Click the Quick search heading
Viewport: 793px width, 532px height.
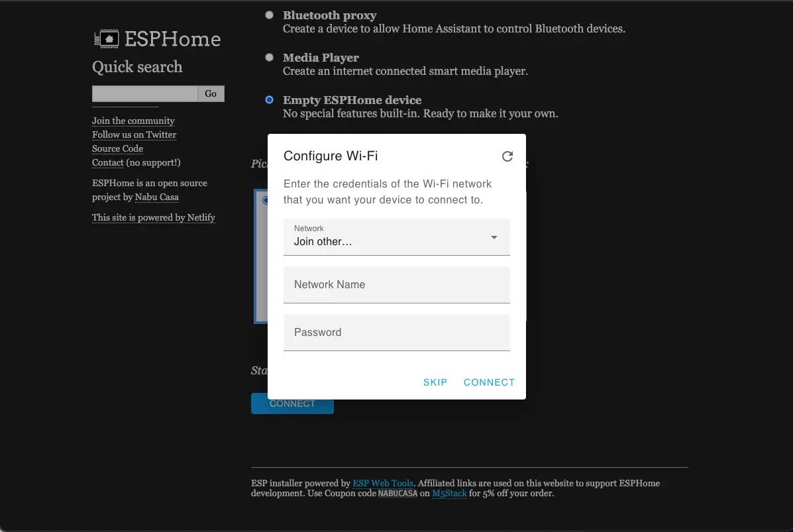(137, 67)
